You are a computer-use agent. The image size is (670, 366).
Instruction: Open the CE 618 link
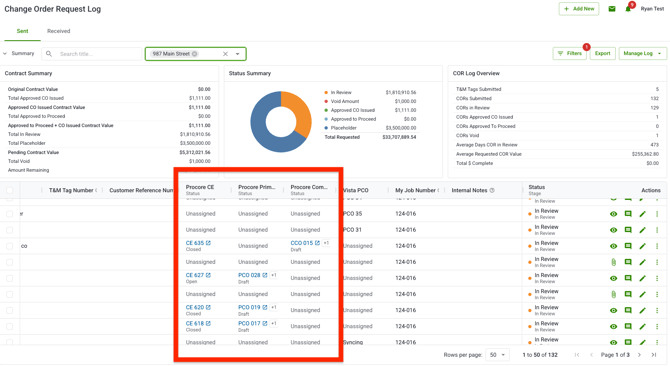(195, 324)
